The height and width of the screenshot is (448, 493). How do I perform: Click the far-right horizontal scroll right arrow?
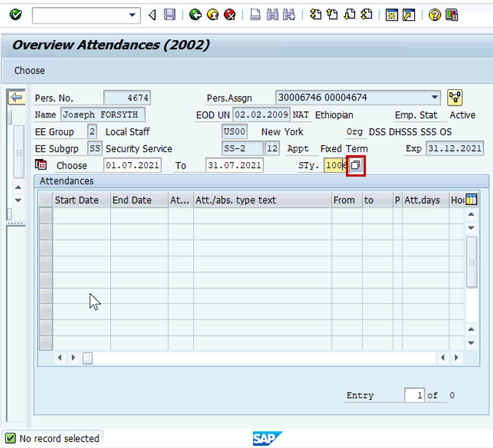click(457, 358)
